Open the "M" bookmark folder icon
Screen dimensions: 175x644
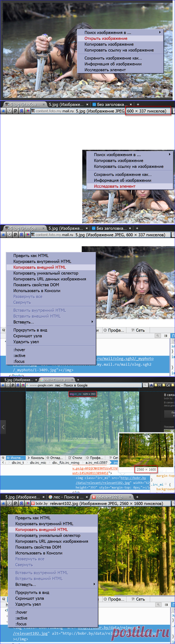[x=158, y=385]
